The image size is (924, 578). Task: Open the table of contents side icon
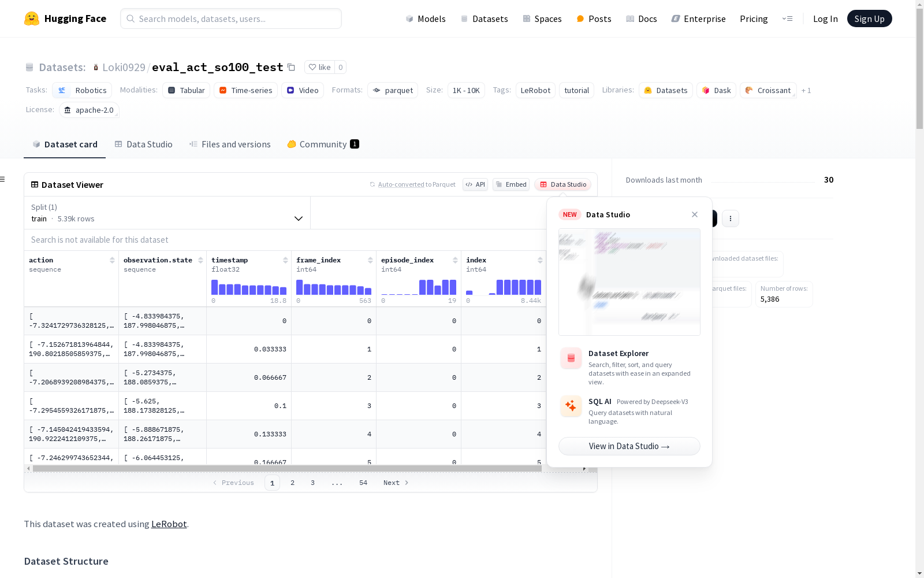click(x=2, y=179)
